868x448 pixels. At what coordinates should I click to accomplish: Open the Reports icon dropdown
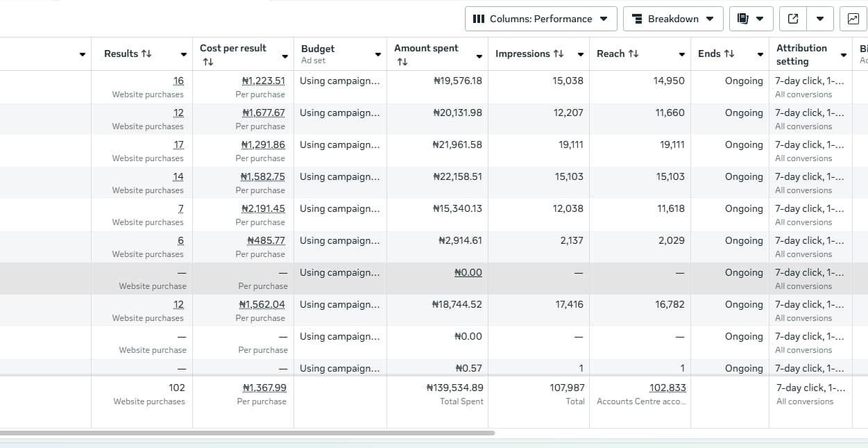(x=751, y=19)
